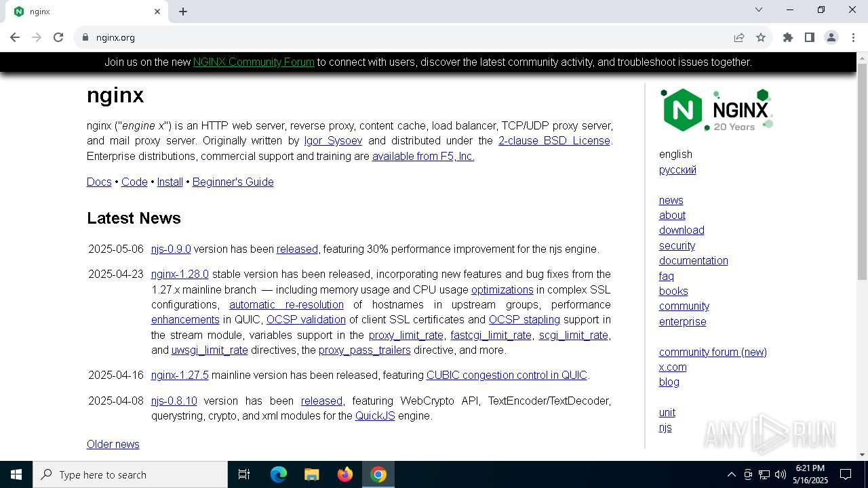The width and height of the screenshot is (868, 488).
Task: Open the automatic re-resolution link
Action: (x=286, y=304)
